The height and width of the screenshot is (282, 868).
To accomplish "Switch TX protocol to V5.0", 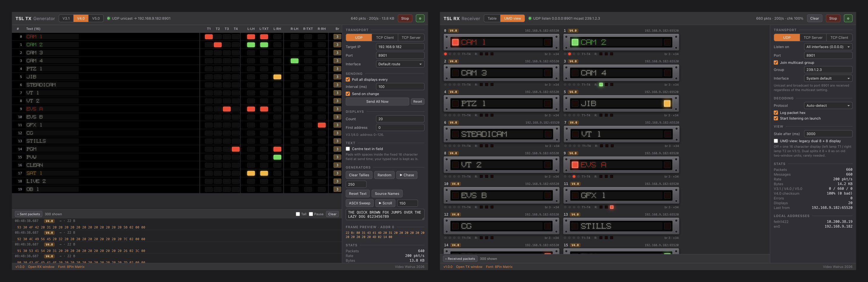I will pyautogui.click(x=96, y=18).
